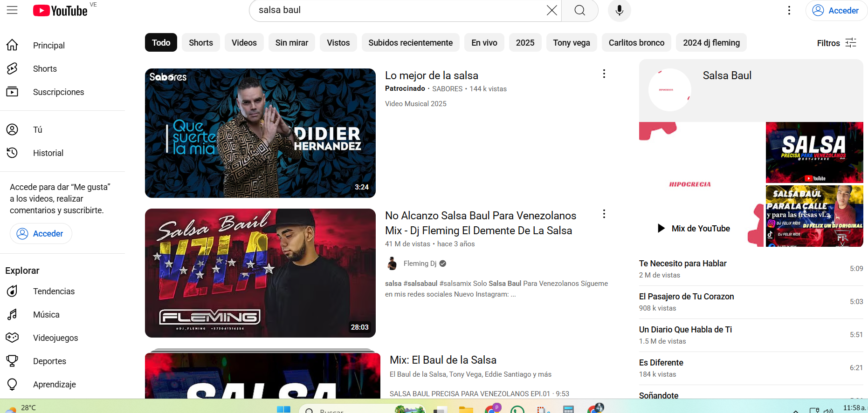The image size is (868, 413).
Task: Select the Shorts filter chip
Action: pyautogui.click(x=201, y=42)
